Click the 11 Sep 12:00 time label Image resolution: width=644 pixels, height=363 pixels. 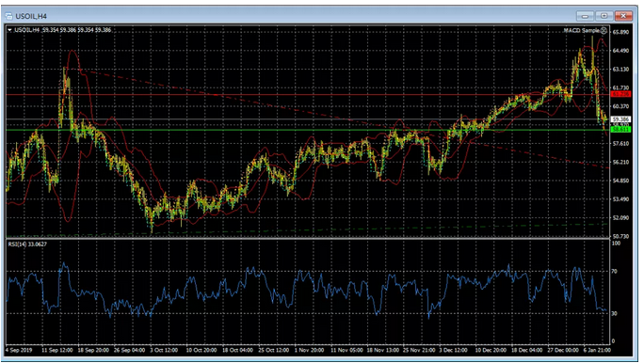point(57,350)
